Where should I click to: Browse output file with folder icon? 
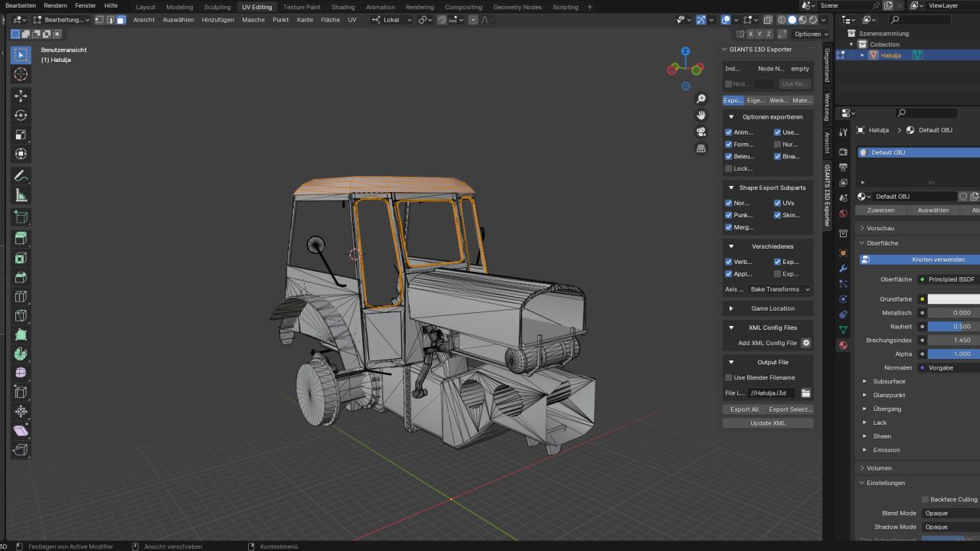(x=805, y=393)
